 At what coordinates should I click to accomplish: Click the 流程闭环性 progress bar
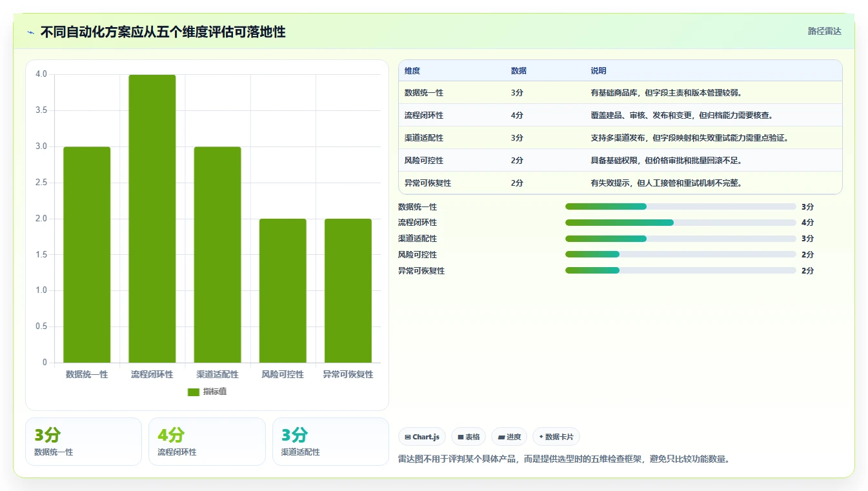point(680,223)
